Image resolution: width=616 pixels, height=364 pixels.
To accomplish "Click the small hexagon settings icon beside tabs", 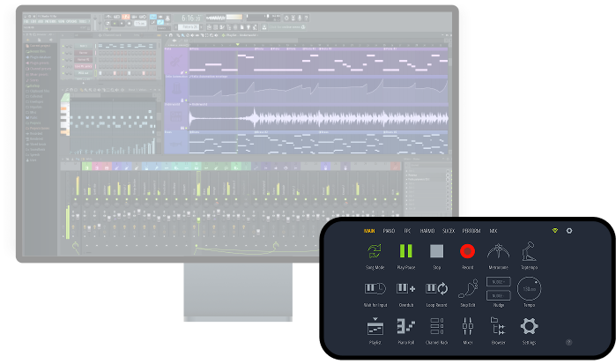I will 569,231.
